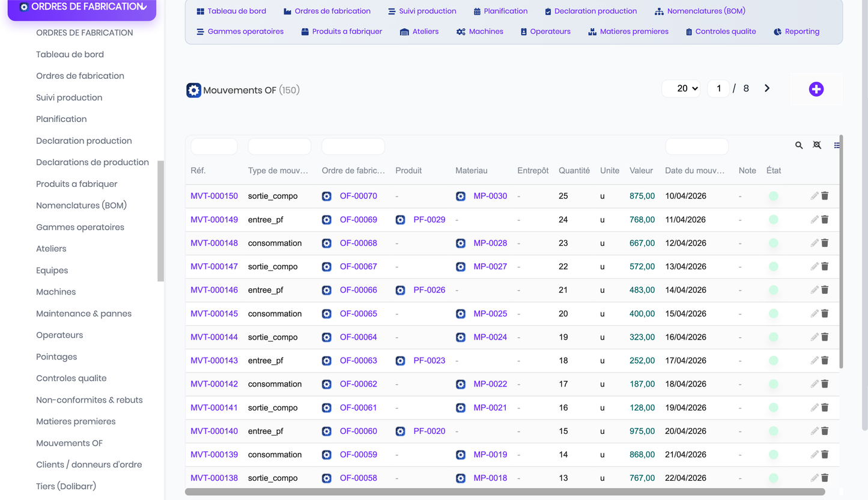Open the column list selector icon
Screen dimensions: 868x500
click(x=837, y=145)
